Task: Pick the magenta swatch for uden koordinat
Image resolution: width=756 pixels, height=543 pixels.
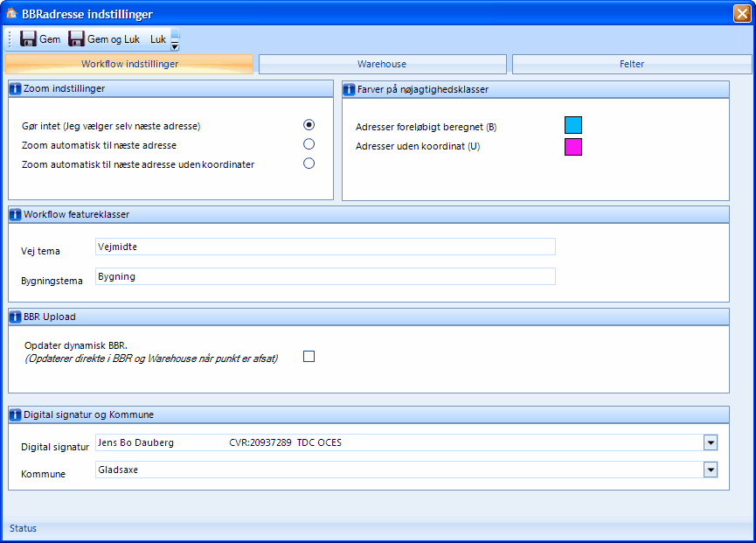Action: (573, 147)
